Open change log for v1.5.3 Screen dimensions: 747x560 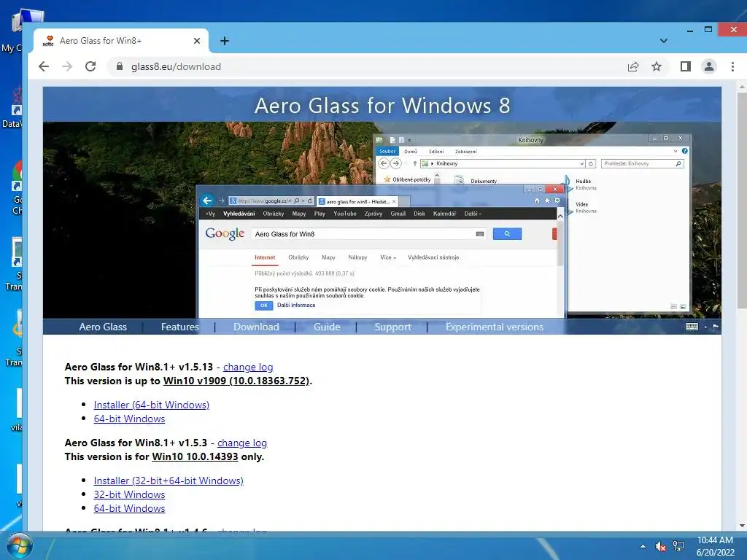click(x=242, y=443)
